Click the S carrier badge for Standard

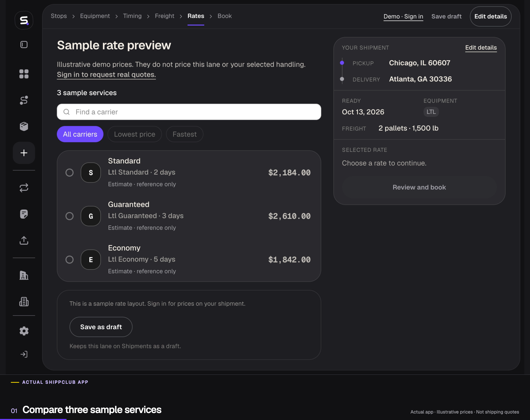91,172
